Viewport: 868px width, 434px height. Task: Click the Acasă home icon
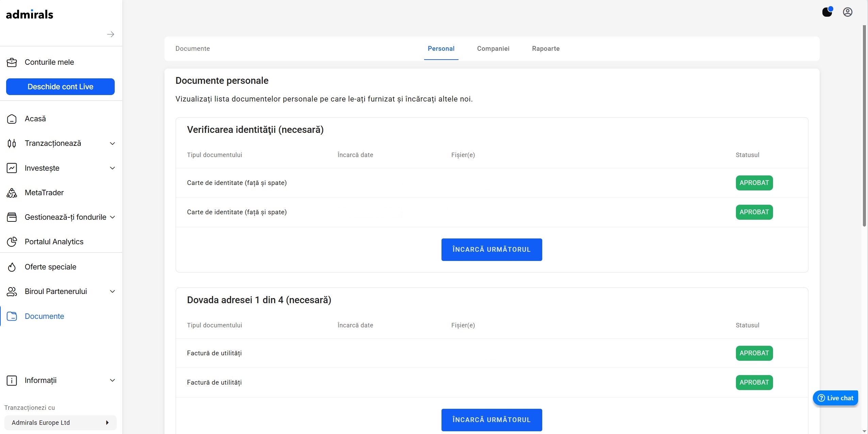click(x=12, y=119)
